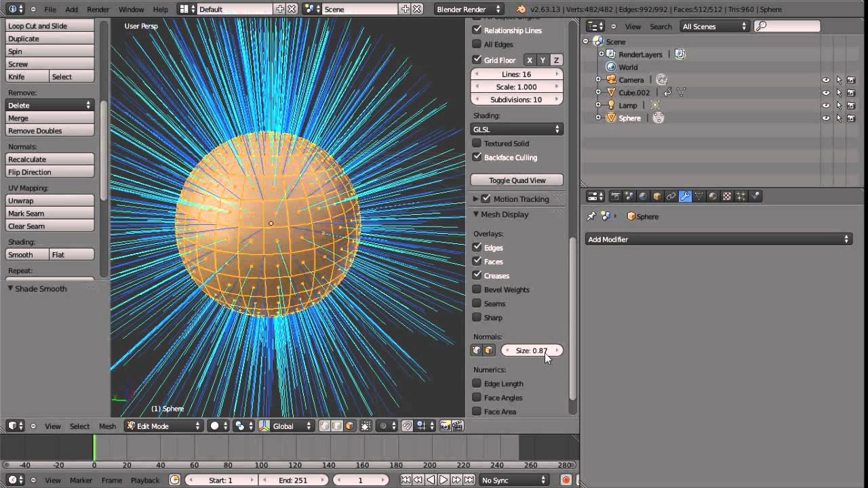The height and width of the screenshot is (488, 868).
Task: Toggle Cube.002 visibility eye in outliner
Action: 826,93
